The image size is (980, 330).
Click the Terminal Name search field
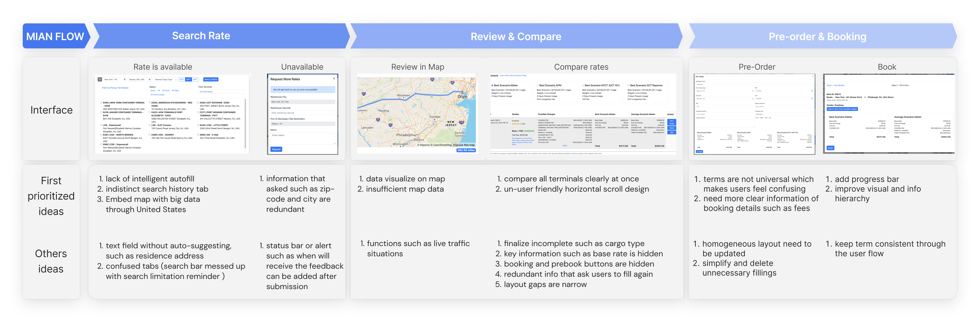pyautogui.click(x=221, y=92)
